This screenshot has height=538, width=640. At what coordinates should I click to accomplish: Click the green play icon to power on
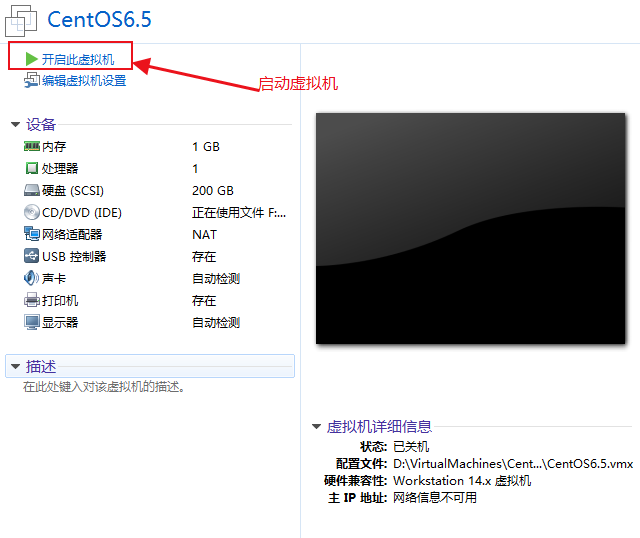click(x=31, y=59)
